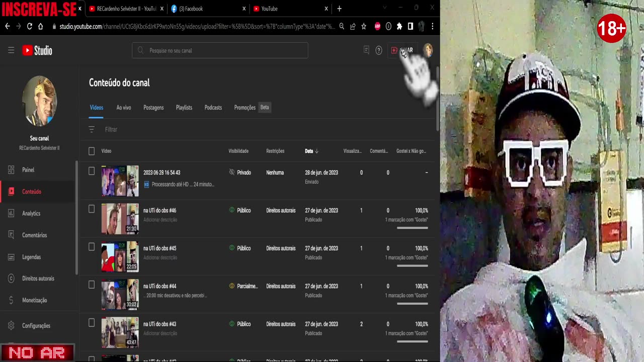
Task: Switch to the Playlists tab
Action: coord(184,108)
